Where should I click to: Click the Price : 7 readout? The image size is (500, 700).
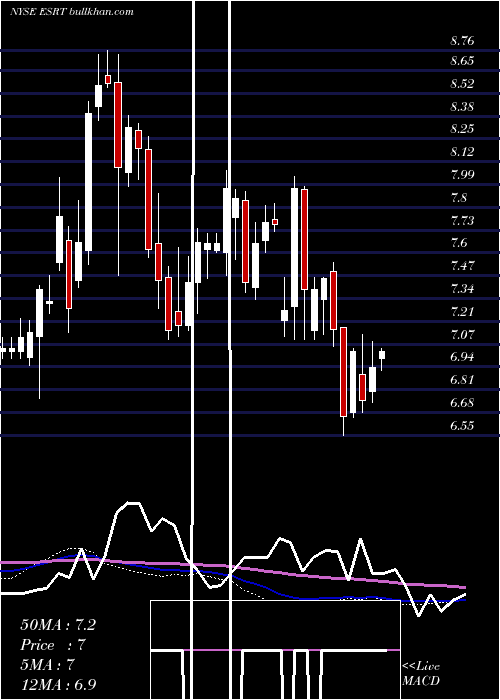tap(53, 645)
